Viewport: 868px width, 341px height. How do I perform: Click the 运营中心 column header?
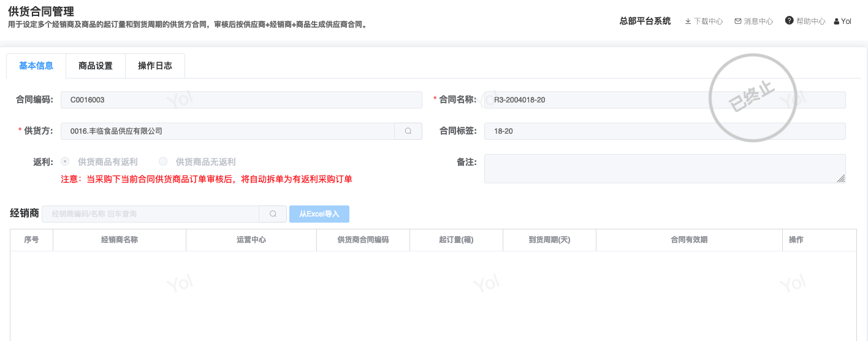[251, 240]
